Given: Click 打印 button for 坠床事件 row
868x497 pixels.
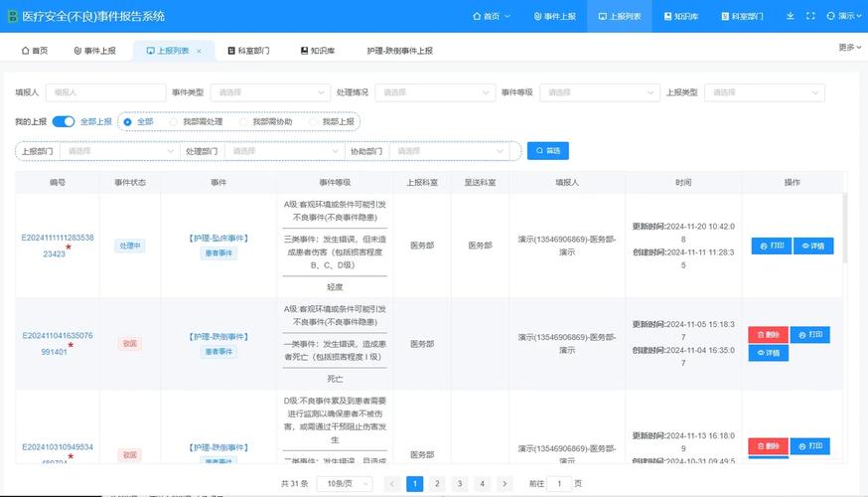Looking at the screenshot, I should tap(772, 246).
